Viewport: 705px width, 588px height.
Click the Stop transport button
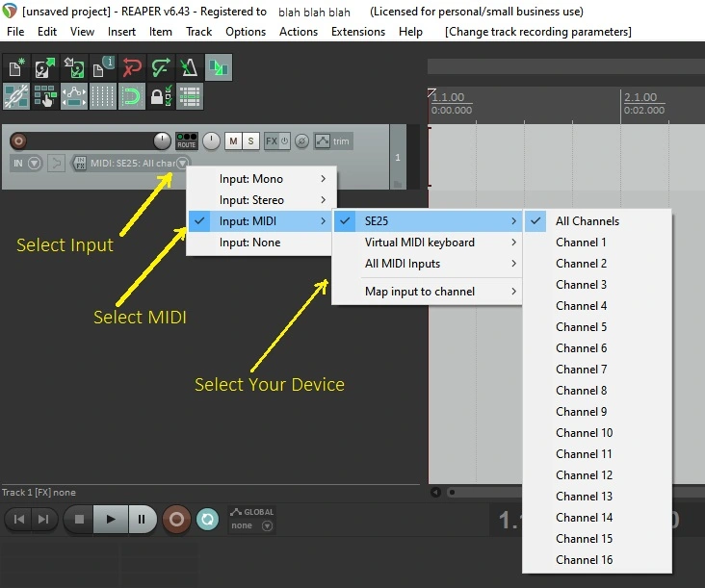[x=79, y=520]
